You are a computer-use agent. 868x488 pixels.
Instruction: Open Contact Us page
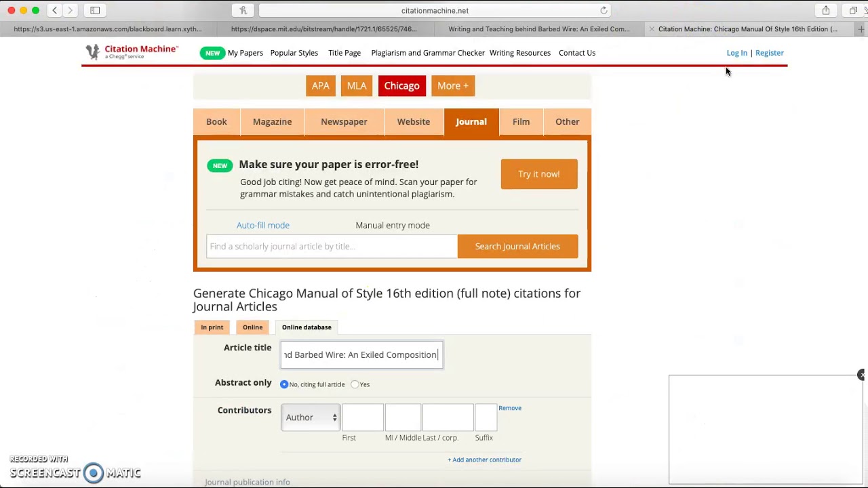[x=577, y=53]
